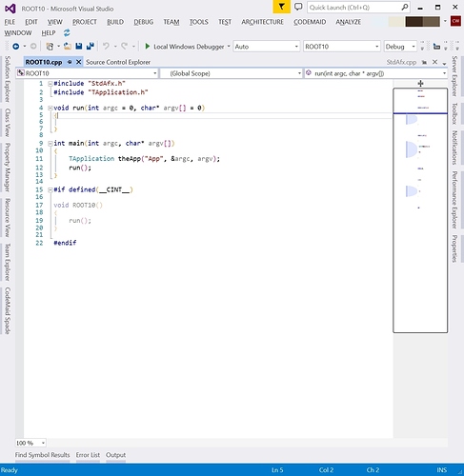
Task: Close the StdAfx.cpp preview tab
Action: (434, 62)
